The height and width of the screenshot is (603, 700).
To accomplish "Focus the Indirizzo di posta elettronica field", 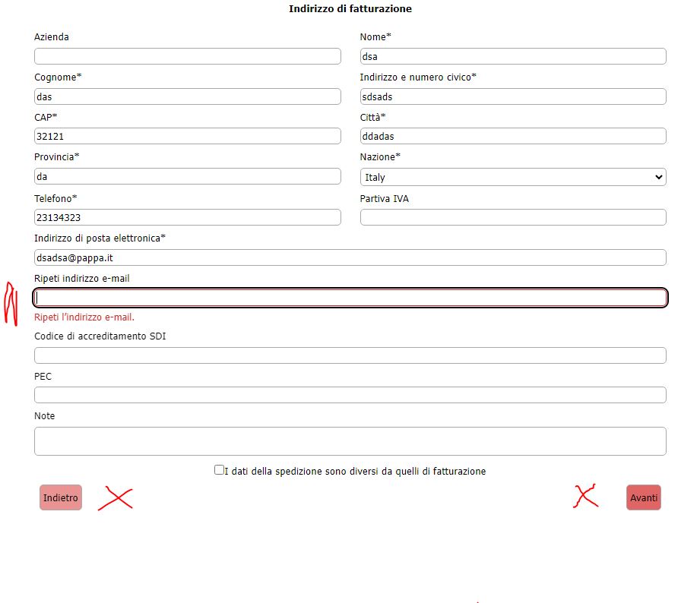I will pyautogui.click(x=350, y=257).
